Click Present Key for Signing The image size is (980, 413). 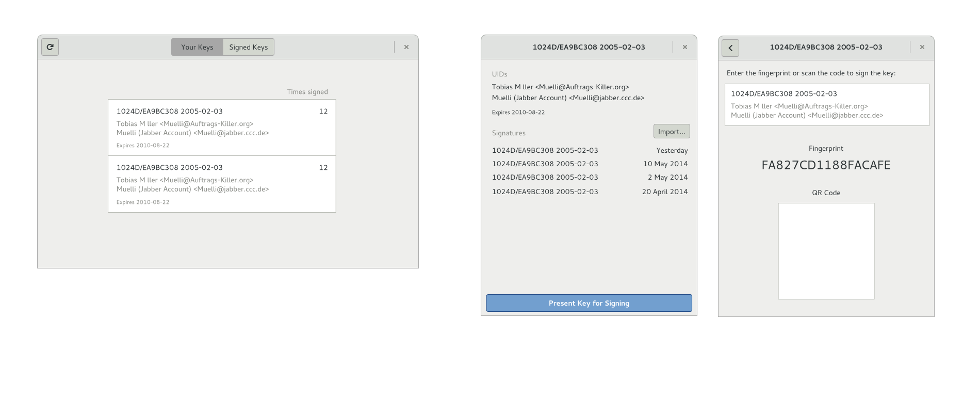589,303
